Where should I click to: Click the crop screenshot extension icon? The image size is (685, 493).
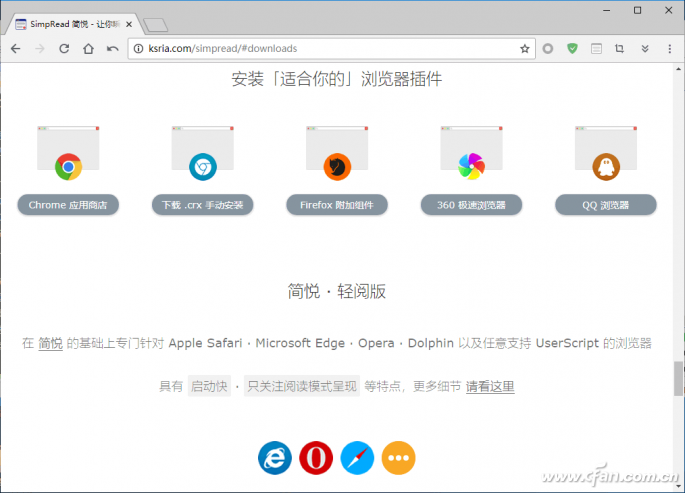pos(619,48)
